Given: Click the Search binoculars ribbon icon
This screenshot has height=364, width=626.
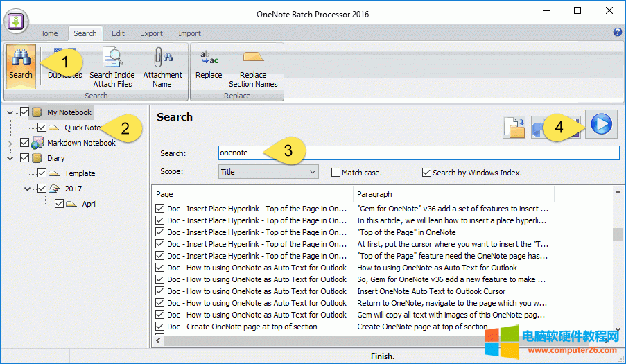Looking at the screenshot, I should [21, 65].
